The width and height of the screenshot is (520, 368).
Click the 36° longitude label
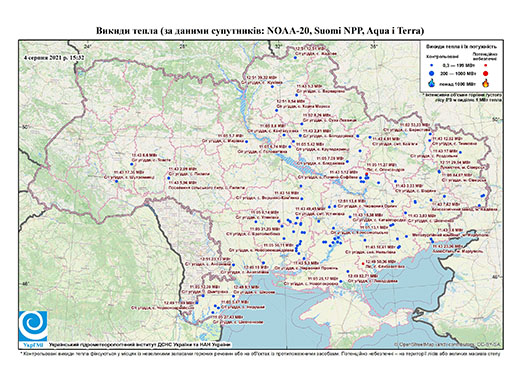pyautogui.click(x=373, y=46)
